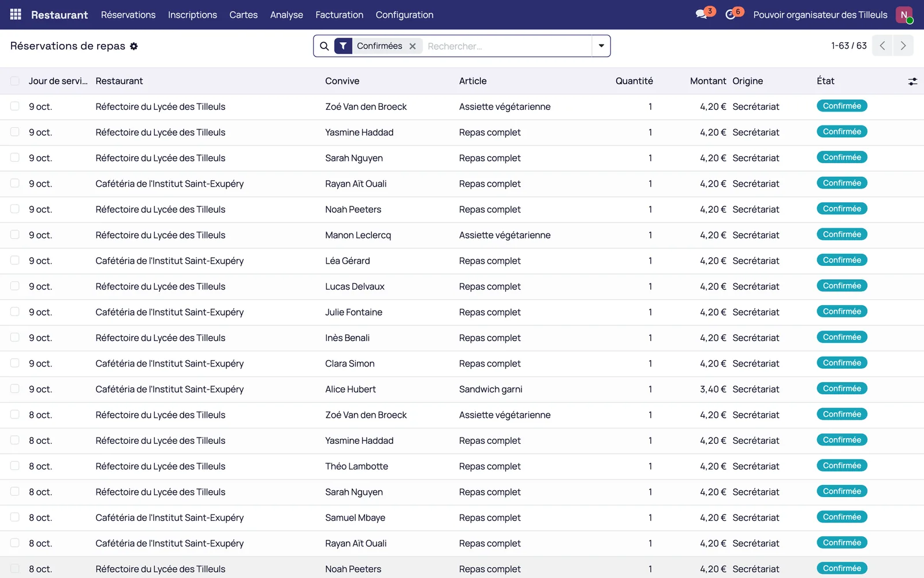Tick the checkbox for Alice Hubert row

15,389
